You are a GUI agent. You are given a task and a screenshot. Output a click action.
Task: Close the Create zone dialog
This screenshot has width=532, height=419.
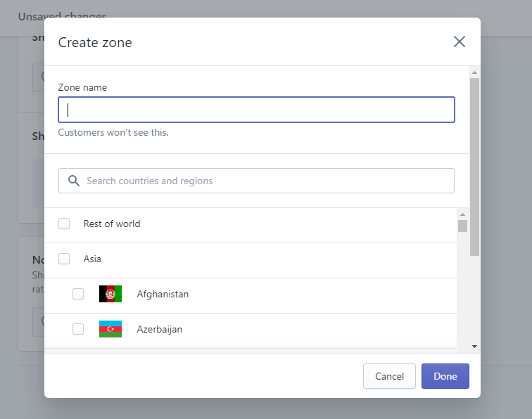tap(460, 41)
